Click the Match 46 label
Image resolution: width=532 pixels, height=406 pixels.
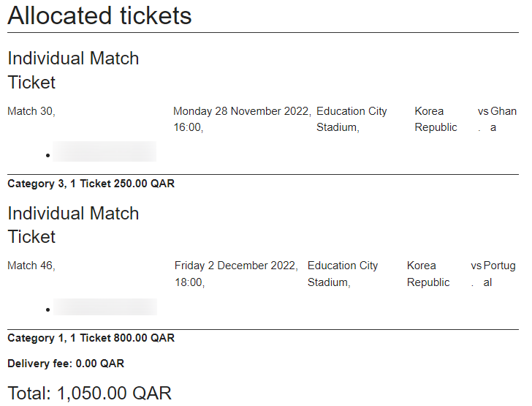pos(31,266)
